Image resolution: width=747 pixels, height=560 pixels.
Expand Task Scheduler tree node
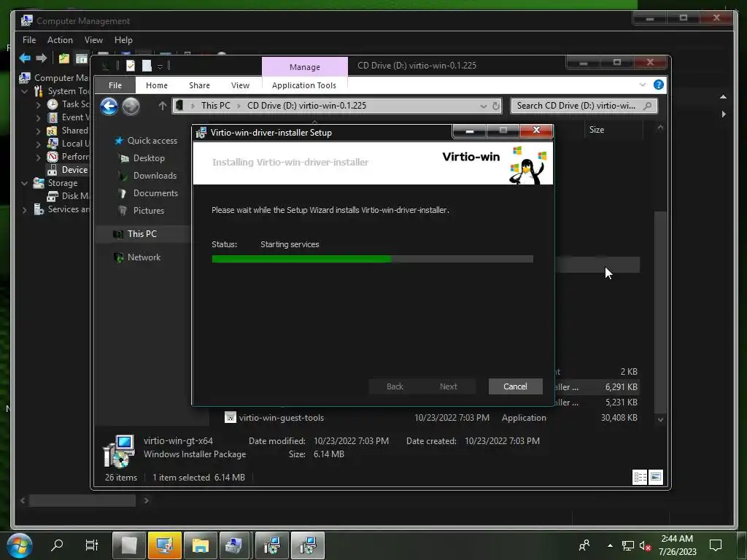coord(38,104)
